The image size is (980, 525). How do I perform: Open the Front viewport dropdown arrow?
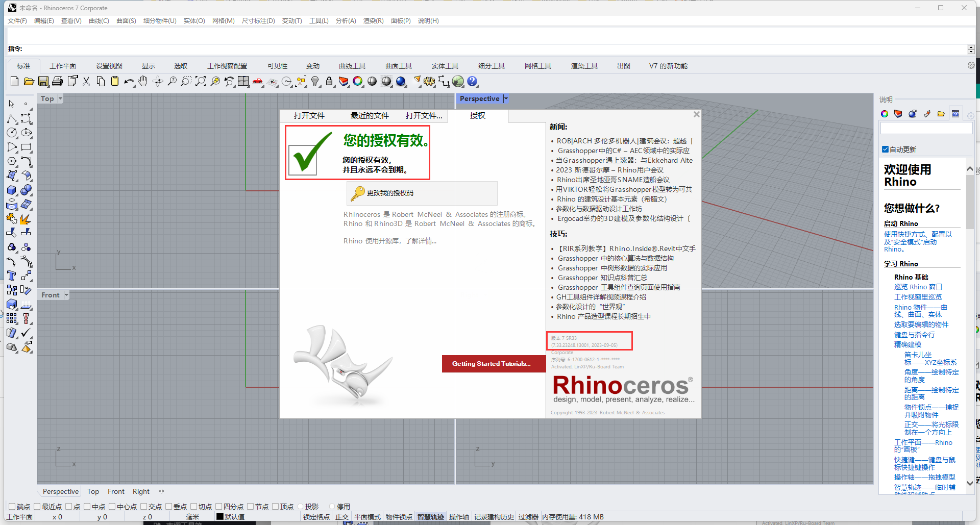click(x=66, y=295)
